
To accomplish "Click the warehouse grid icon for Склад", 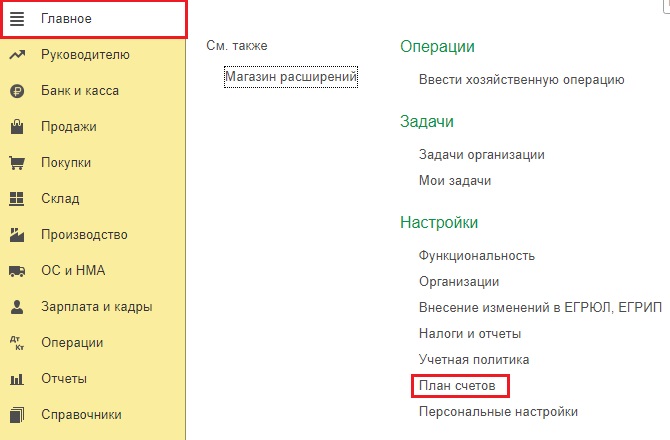I will (17, 199).
